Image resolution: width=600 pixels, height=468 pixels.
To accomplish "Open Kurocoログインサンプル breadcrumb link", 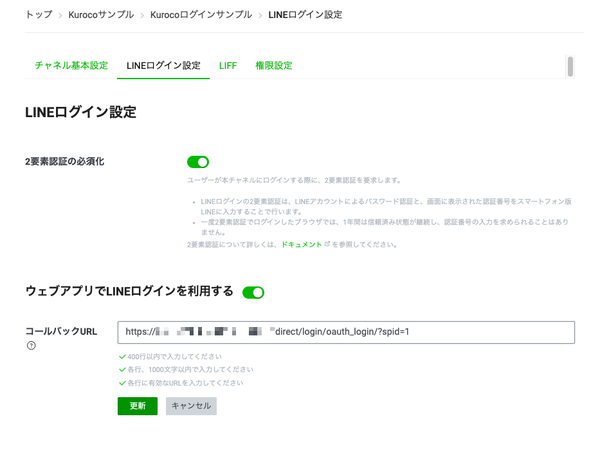I will (201, 15).
